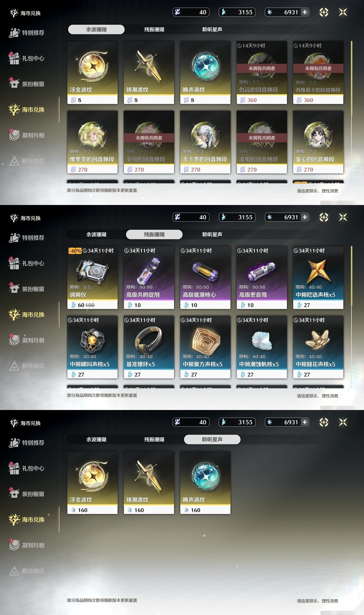Select 浮金波纹 priced at 160 star currency
This screenshot has height=615, width=364.
(92, 483)
